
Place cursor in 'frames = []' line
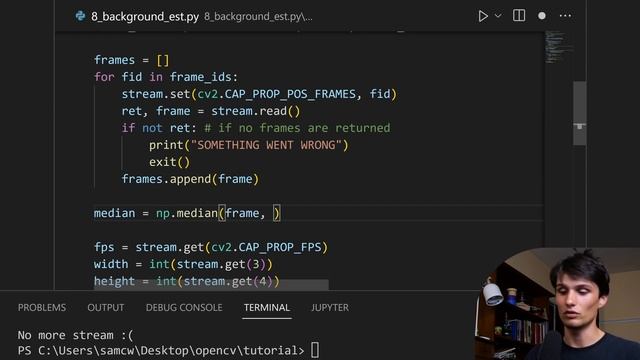[131, 60]
